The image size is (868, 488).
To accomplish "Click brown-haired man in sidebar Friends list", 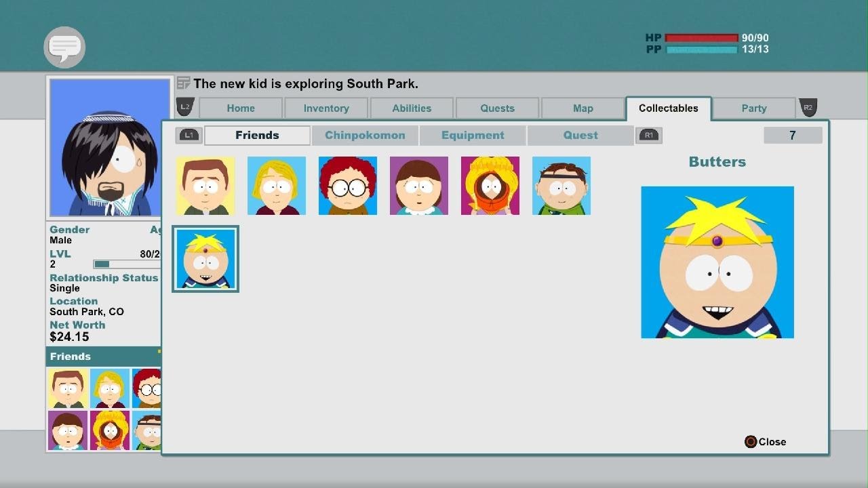I will tap(68, 388).
